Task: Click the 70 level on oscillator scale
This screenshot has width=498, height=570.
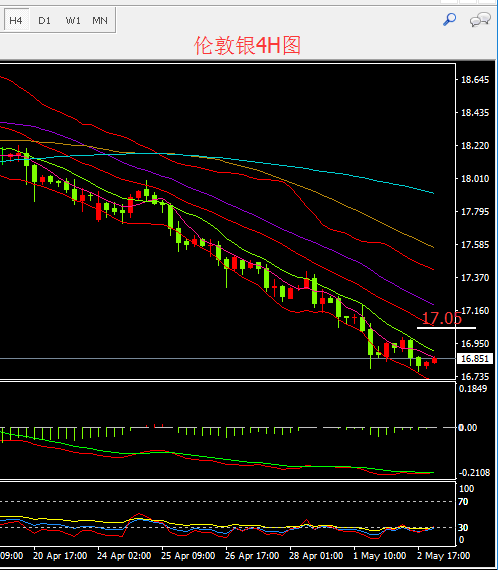Action: click(463, 502)
